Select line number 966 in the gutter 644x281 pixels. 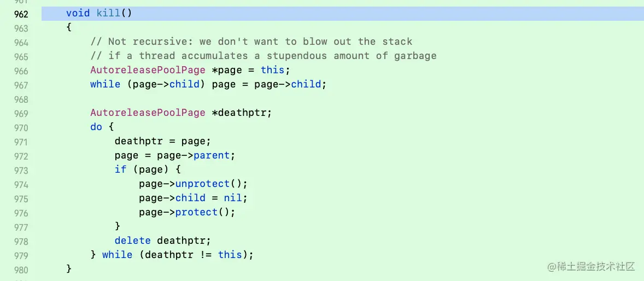point(21,71)
